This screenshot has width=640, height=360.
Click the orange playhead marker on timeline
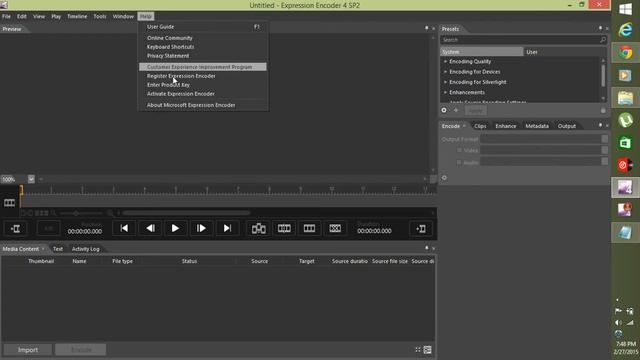coord(21,190)
